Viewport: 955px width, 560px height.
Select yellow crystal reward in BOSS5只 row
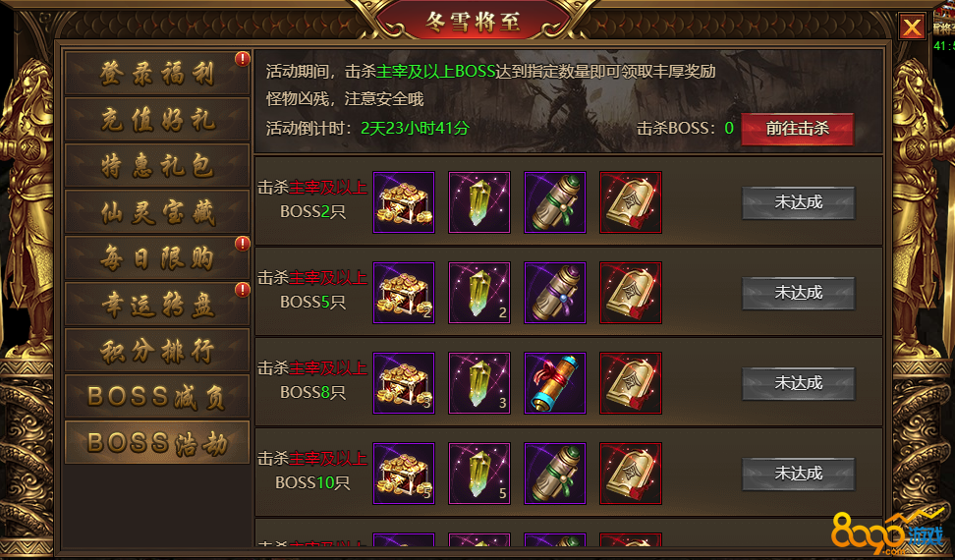pos(479,293)
